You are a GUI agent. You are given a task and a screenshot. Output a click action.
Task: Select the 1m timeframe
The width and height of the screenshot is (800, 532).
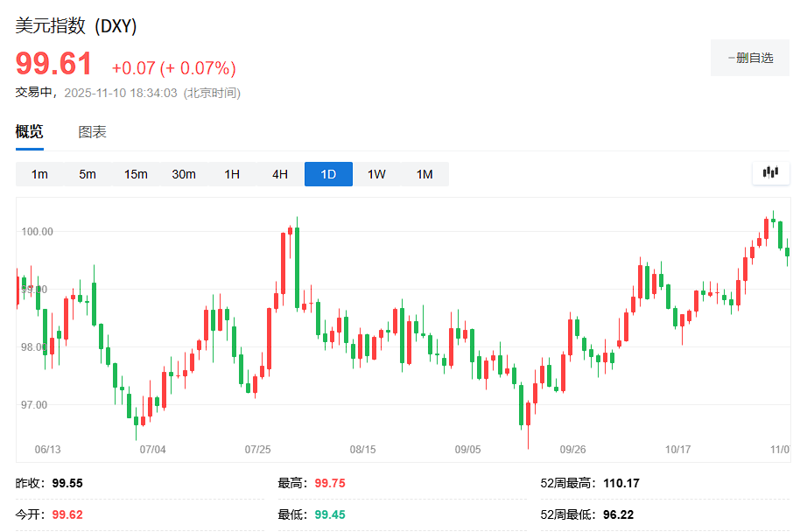38,174
